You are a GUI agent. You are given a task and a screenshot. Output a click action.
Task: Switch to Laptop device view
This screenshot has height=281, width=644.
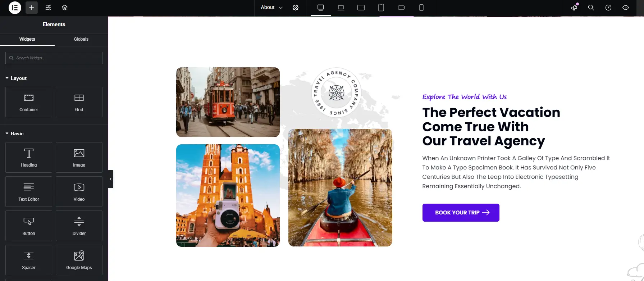coord(341,8)
